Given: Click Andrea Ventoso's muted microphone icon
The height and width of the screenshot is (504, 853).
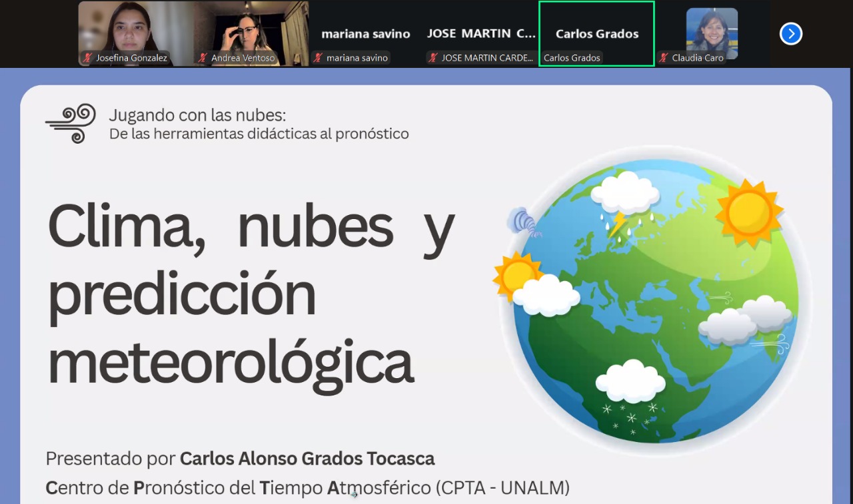Looking at the screenshot, I should (203, 58).
